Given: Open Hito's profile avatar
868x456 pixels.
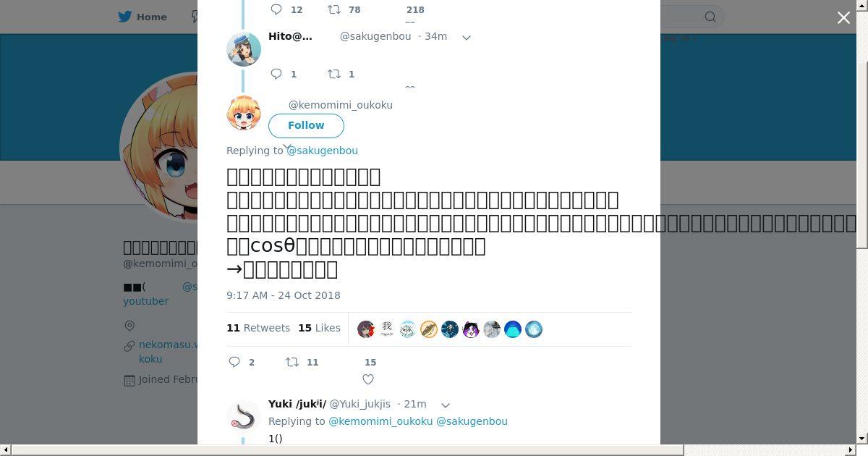Looking at the screenshot, I should [x=244, y=49].
